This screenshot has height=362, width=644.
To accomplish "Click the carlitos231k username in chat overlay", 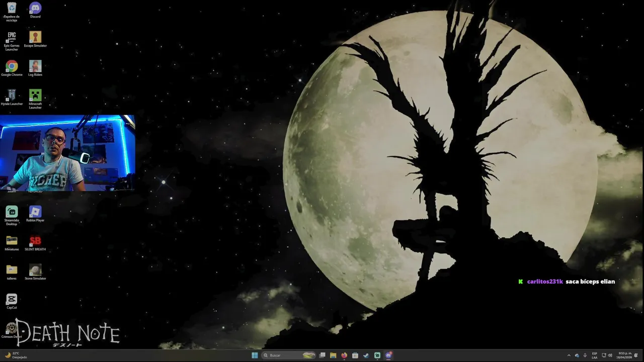I will point(545,282).
